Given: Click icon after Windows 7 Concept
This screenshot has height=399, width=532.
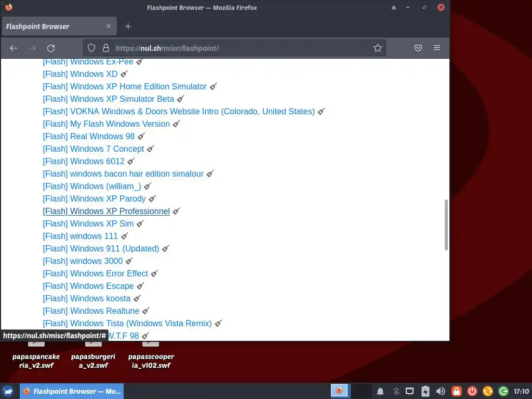Looking at the screenshot, I should point(150,149).
